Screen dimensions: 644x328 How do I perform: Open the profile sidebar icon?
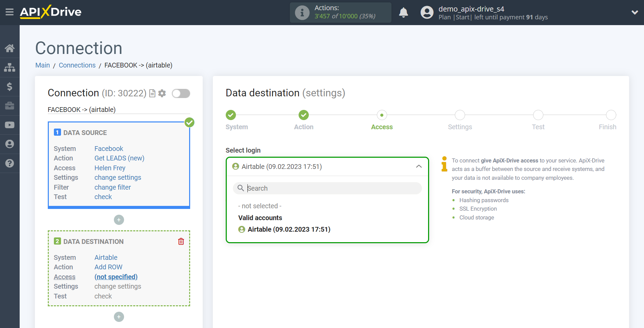(x=9, y=144)
